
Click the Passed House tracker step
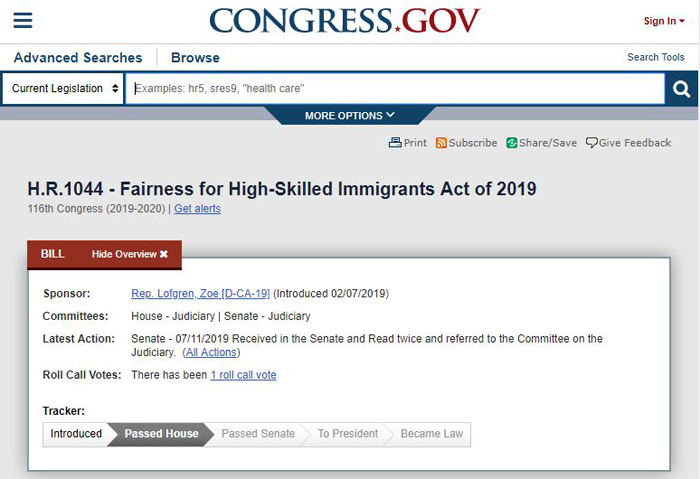[161, 434]
